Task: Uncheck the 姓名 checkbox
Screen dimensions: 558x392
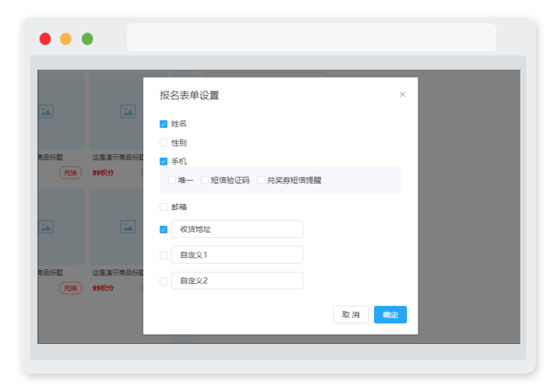Action: (163, 124)
